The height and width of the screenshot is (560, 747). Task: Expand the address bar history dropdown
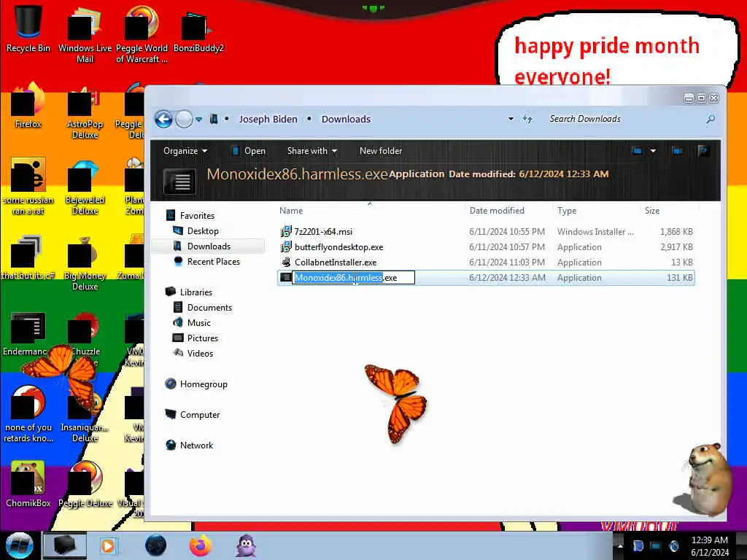point(511,119)
